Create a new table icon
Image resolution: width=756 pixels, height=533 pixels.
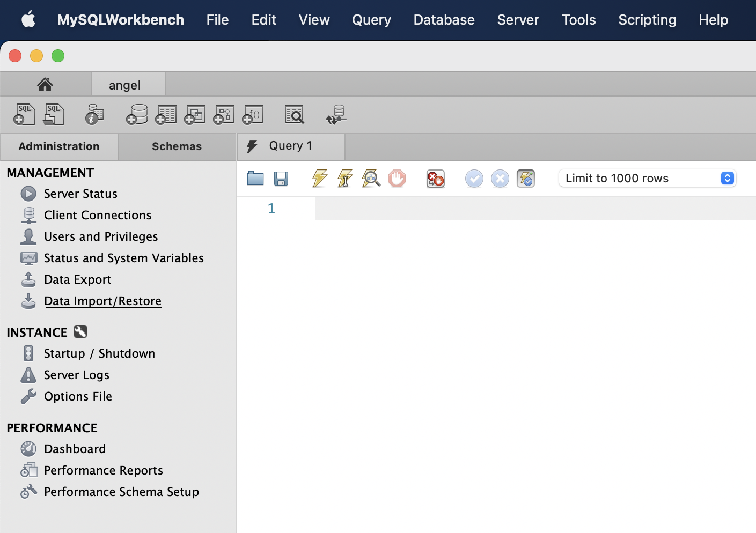pyautogui.click(x=166, y=114)
